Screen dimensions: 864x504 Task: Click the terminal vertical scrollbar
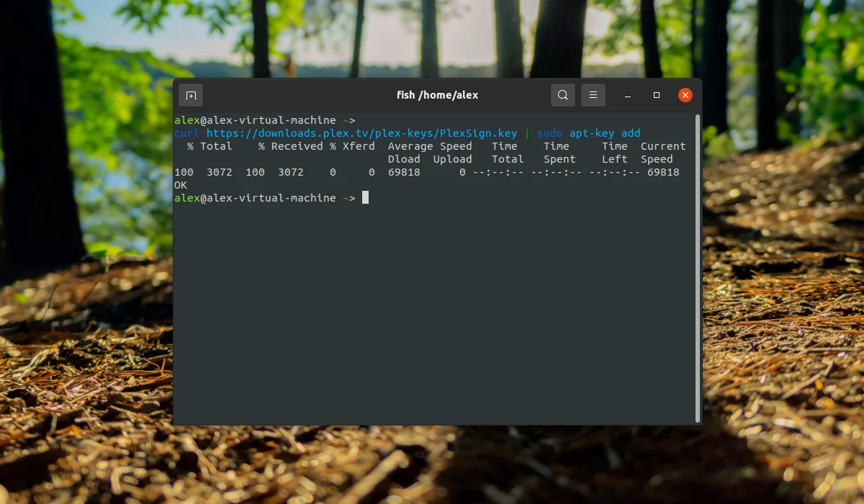point(698,268)
